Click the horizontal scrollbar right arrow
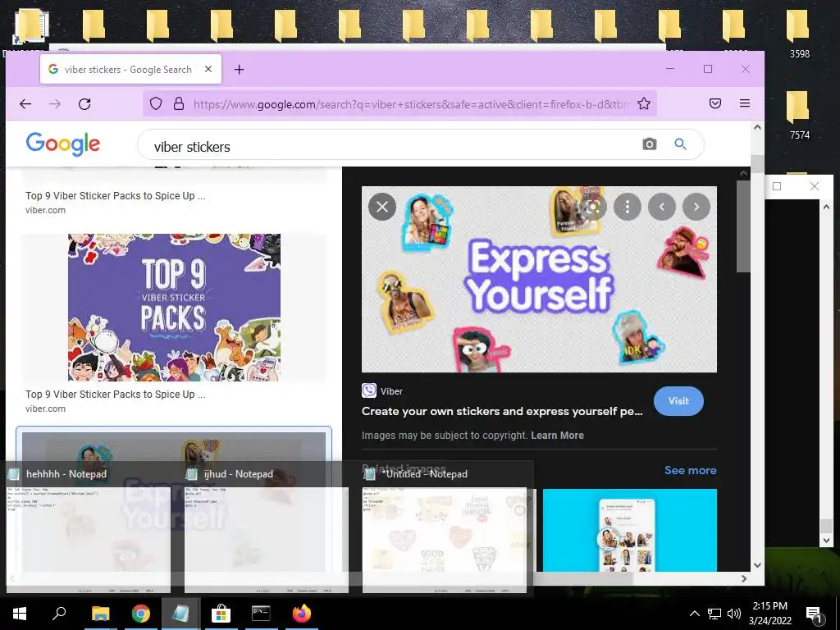Image resolution: width=840 pixels, height=630 pixels. [x=743, y=578]
